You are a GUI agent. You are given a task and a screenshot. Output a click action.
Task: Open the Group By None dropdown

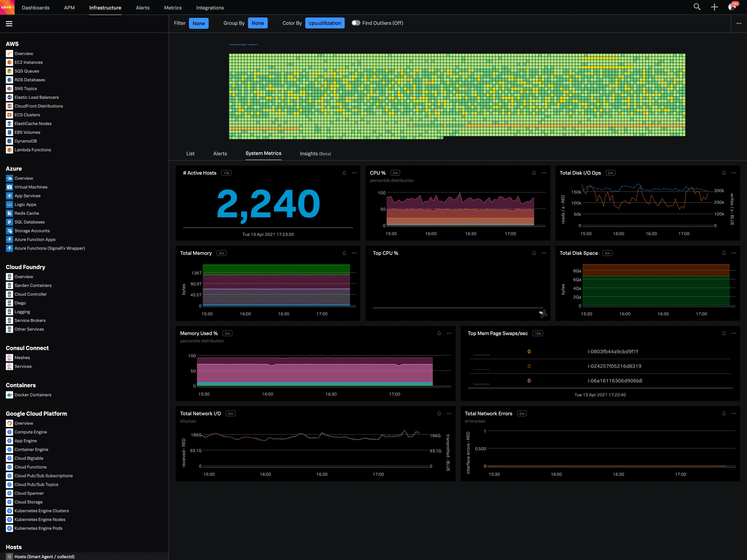click(x=258, y=23)
